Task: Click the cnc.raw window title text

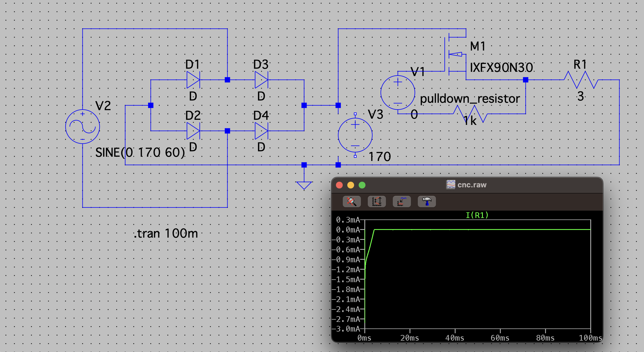Action: pyautogui.click(x=472, y=185)
